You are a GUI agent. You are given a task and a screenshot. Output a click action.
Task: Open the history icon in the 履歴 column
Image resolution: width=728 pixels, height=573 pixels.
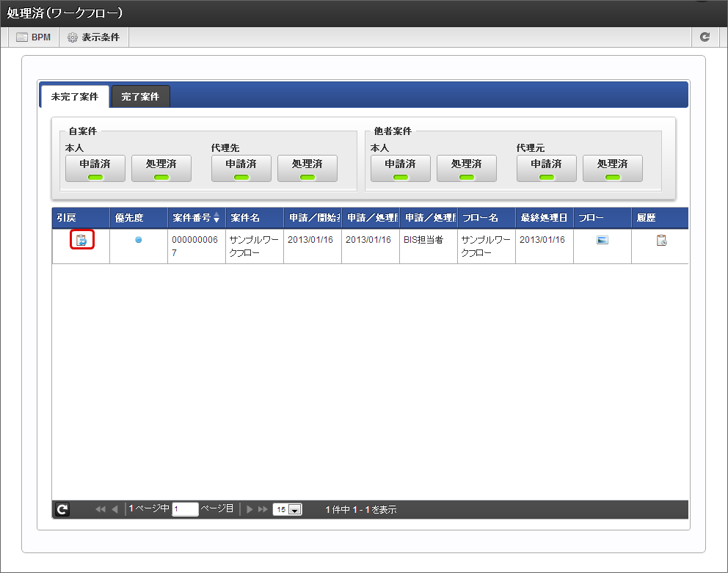click(661, 240)
